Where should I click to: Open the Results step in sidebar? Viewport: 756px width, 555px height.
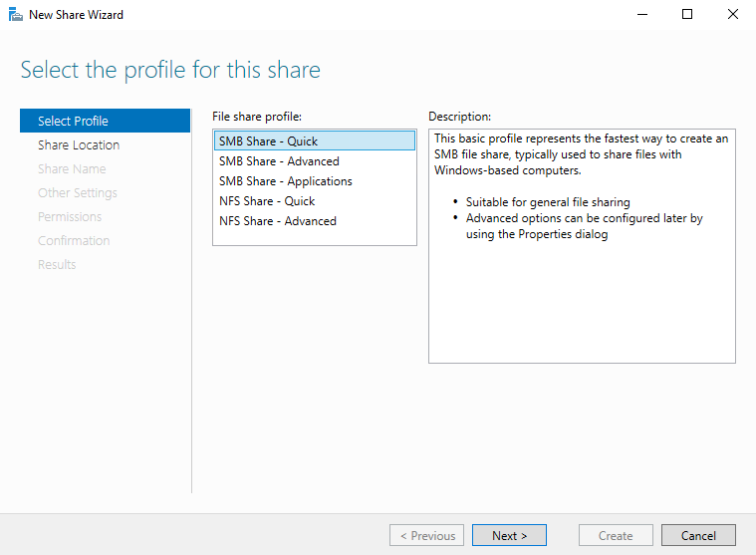(57, 264)
